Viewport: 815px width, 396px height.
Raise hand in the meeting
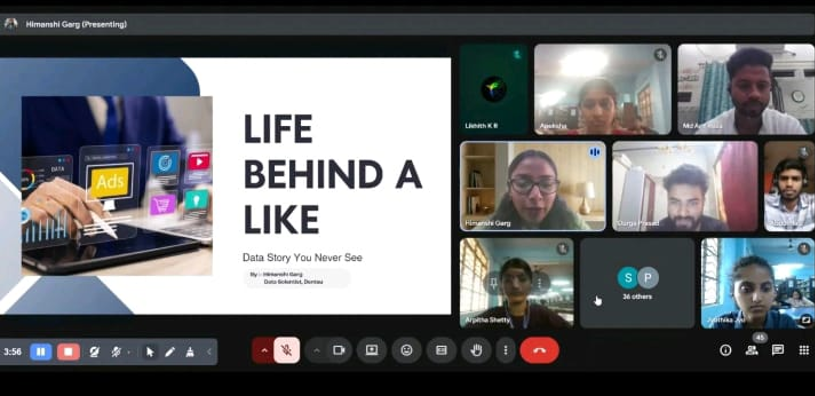coord(476,350)
